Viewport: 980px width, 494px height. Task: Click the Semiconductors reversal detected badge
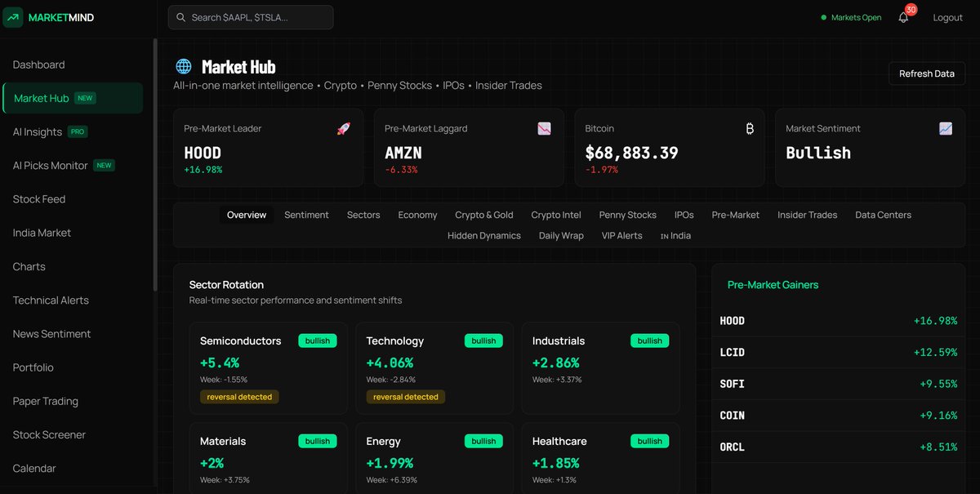point(239,397)
